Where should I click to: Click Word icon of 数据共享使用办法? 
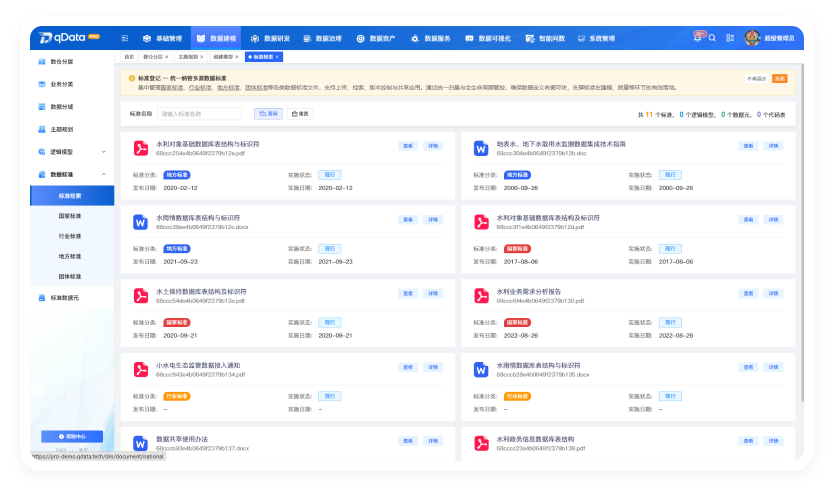pos(140,443)
